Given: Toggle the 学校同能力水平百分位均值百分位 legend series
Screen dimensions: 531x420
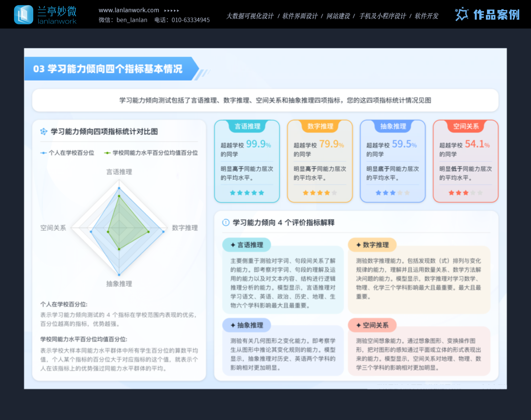Looking at the screenshot, I should click(151, 153).
